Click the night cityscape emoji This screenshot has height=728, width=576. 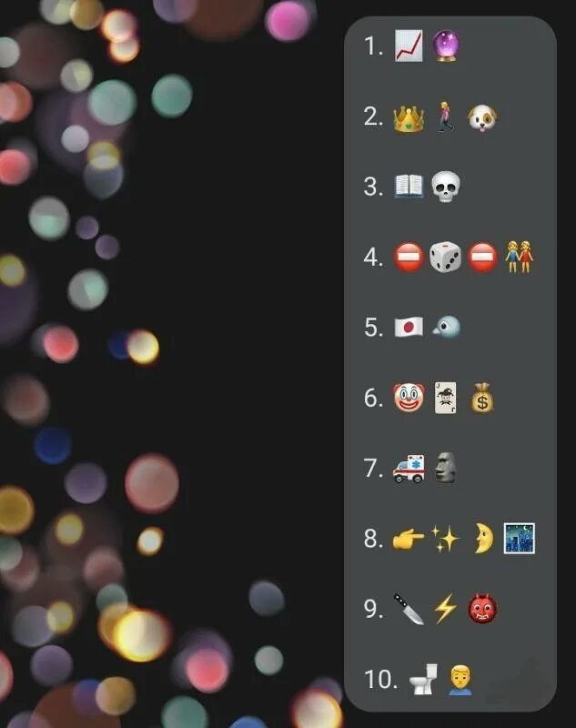(x=520, y=539)
